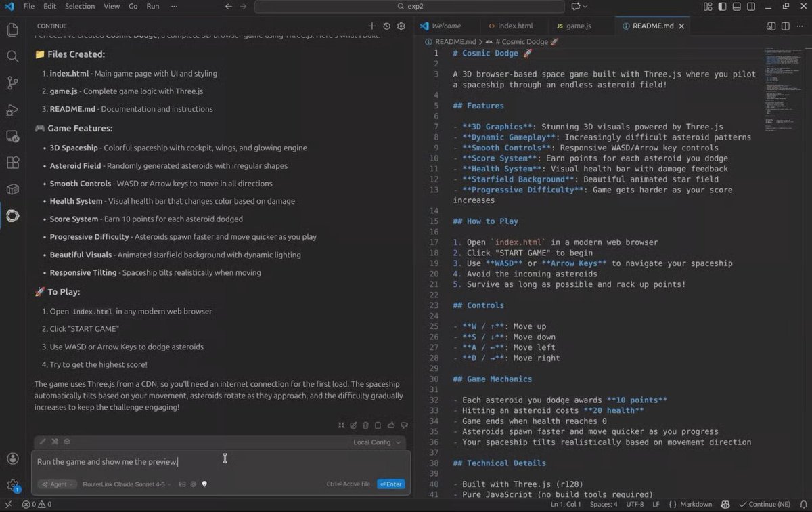Image resolution: width=812 pixels, height=512 pixels.
Task: Toggle the primary side bar
Action: pyautogui.click(x=723, y=6)
